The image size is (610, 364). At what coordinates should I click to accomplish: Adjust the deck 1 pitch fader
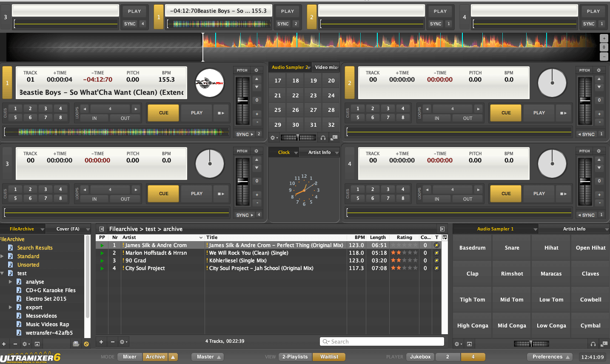click(242, 101)
